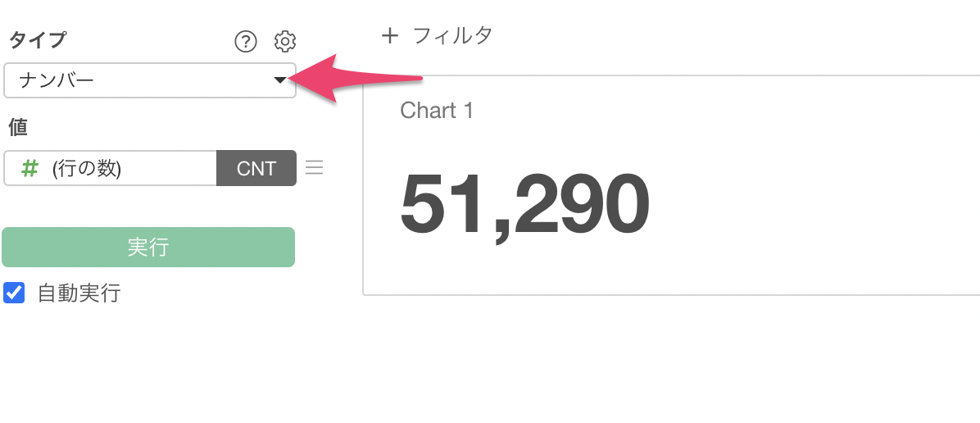
Task: Select the Chart 1 title
Action: [437, 111]
